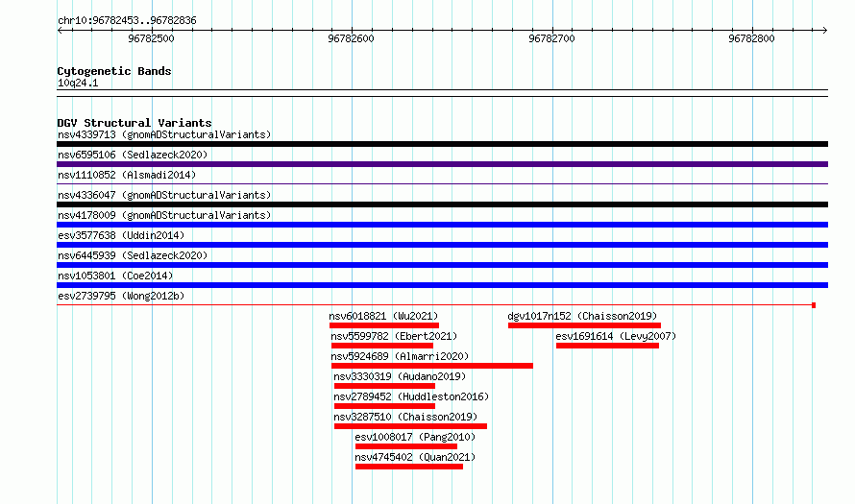Click nsv4745402 (Quan2021) label
This screenshot has width=855, height=504.
[415, 457]
